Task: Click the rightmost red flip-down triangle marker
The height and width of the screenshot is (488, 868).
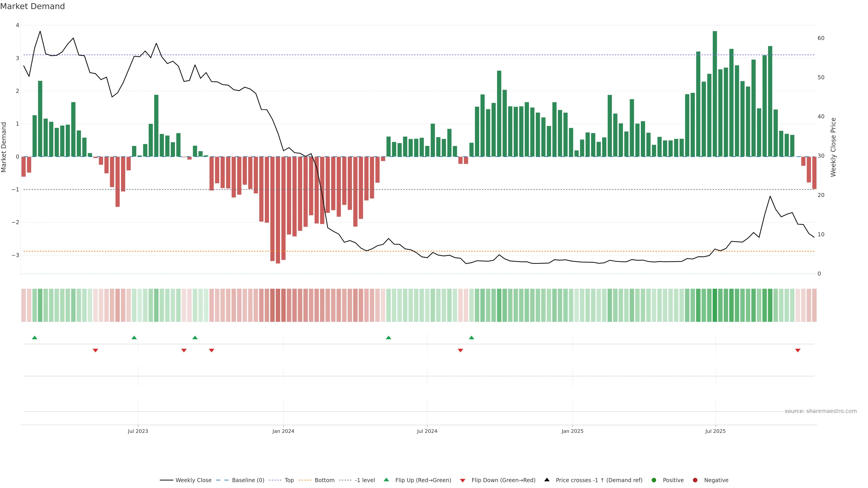Action: pyautogui.click(x=797, y=350)
